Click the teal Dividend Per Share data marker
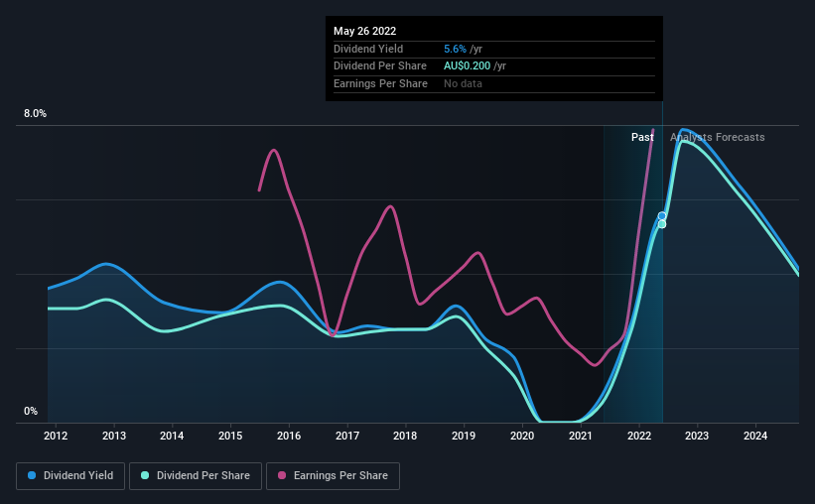The height and width of the screenshot is (504, 815). coord(662,224)
